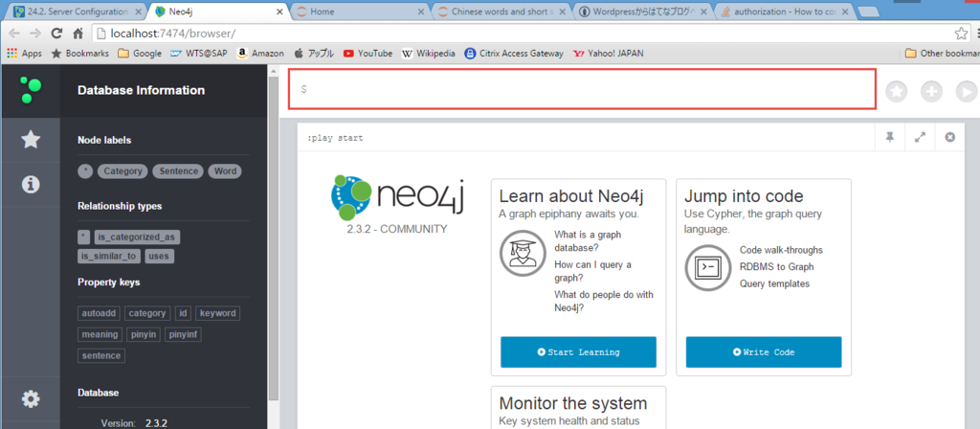Click 'Code walk-throughs' text

[x=781, y=250]
